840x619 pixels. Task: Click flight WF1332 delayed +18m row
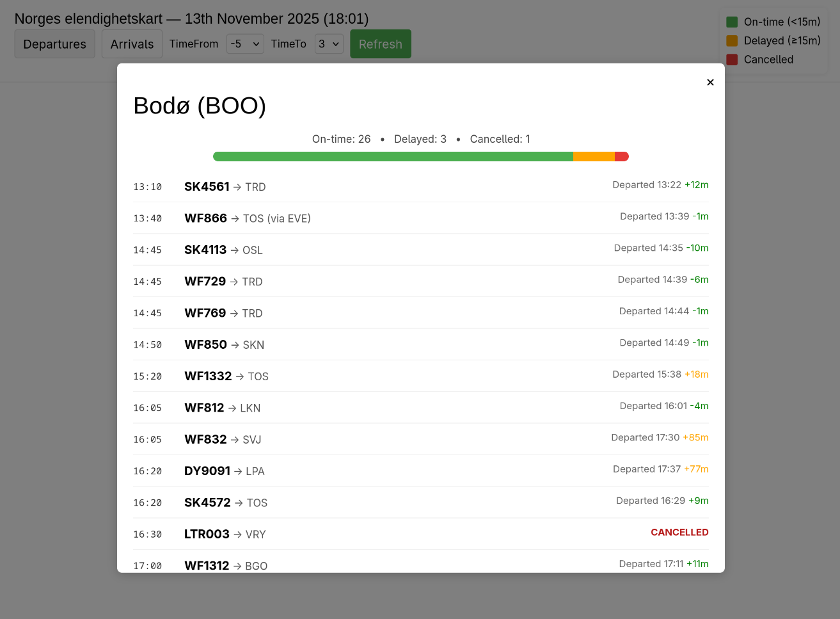tap(420, 376)
